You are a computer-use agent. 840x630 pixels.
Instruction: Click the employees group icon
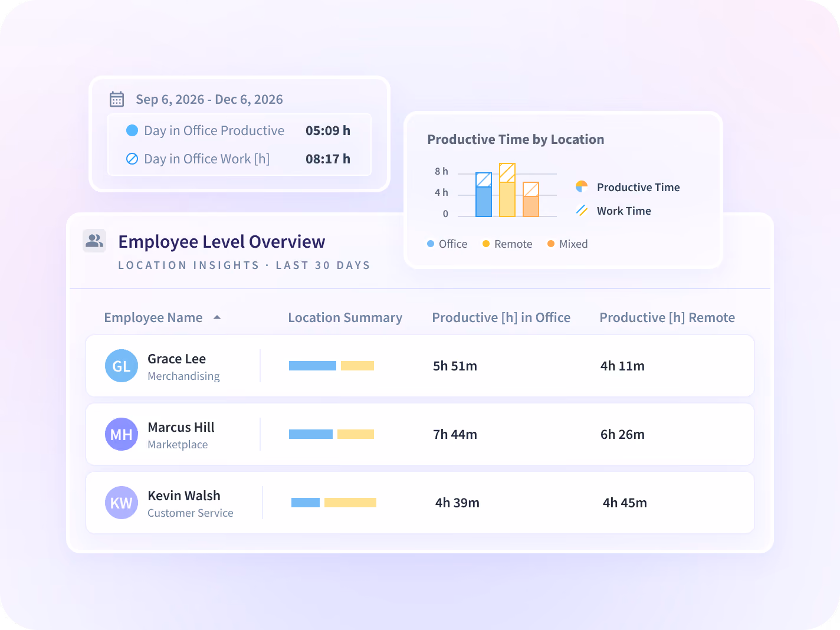(94, 241)
